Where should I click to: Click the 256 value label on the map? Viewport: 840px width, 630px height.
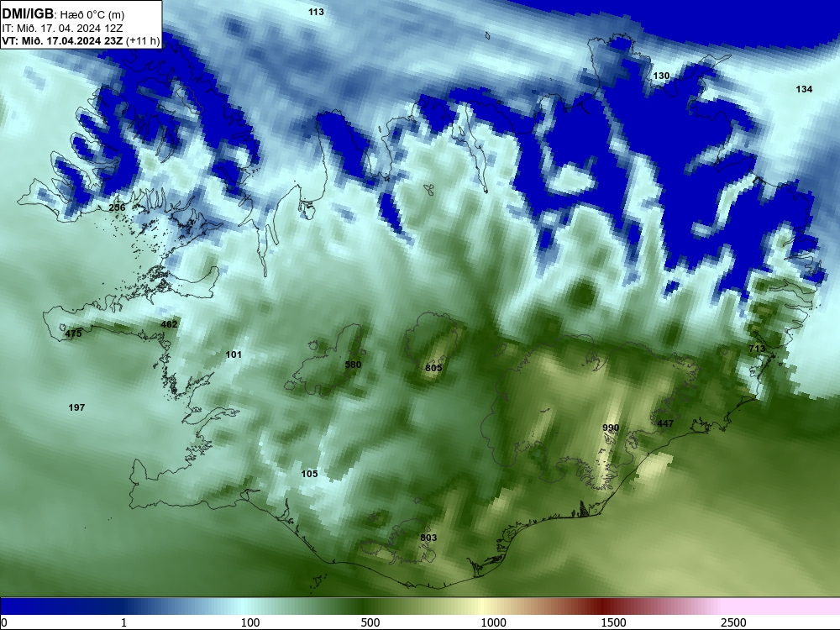117,207
